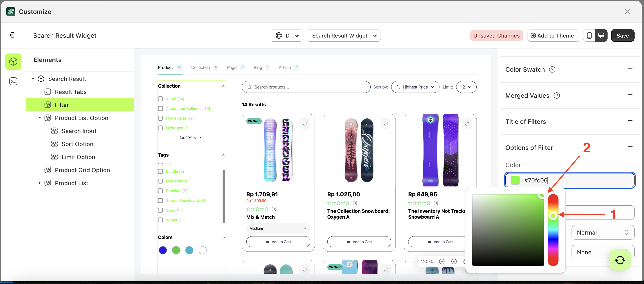Click the Search products input field
Image resolution: width=644 pixels, height=284 pixels.
[306, 87]
